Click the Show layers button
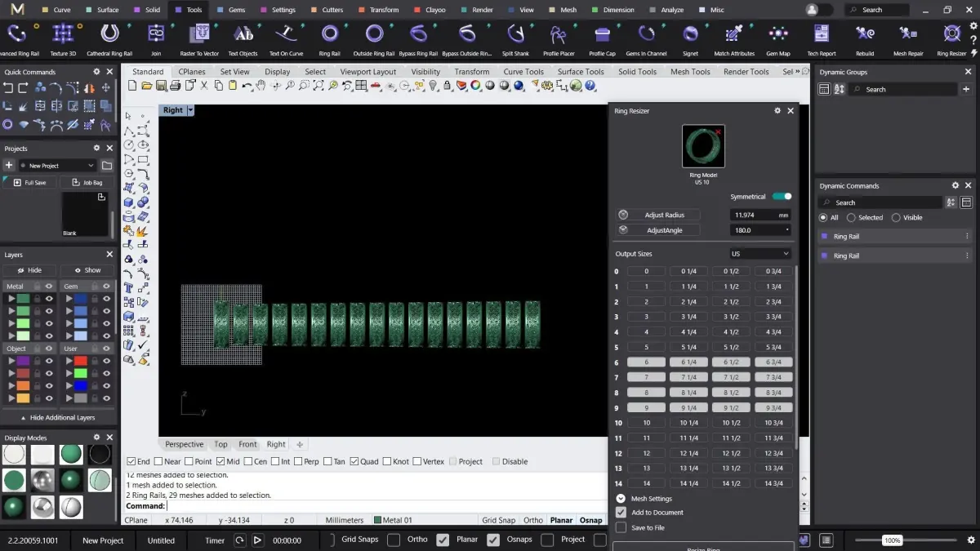 click(x=87, y=270)
